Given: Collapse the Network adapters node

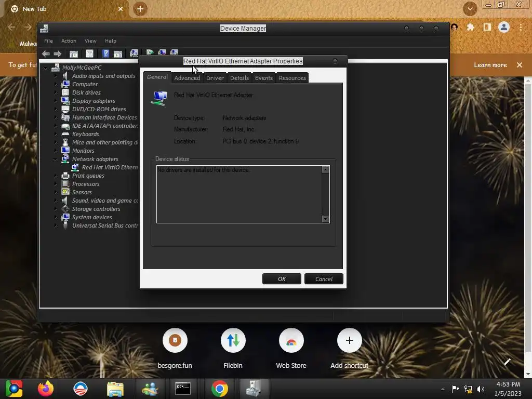Looking at the screenshot, I should coord(55,159).
